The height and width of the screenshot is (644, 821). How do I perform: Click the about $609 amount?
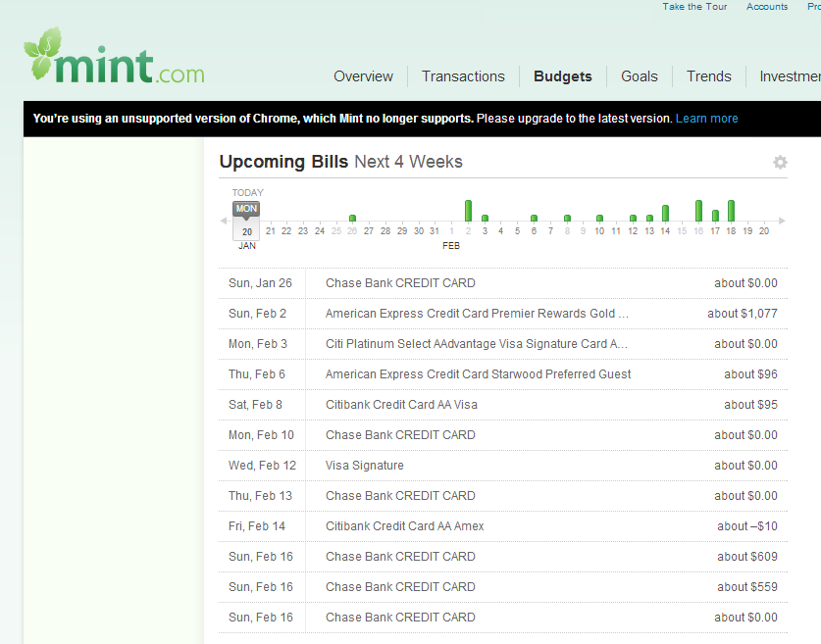click(747, 556)
